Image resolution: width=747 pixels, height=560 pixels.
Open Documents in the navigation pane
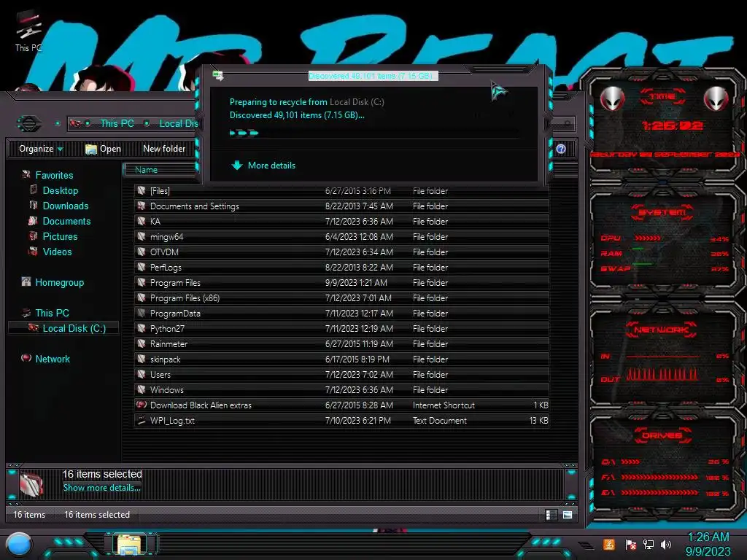click(66, 221)
